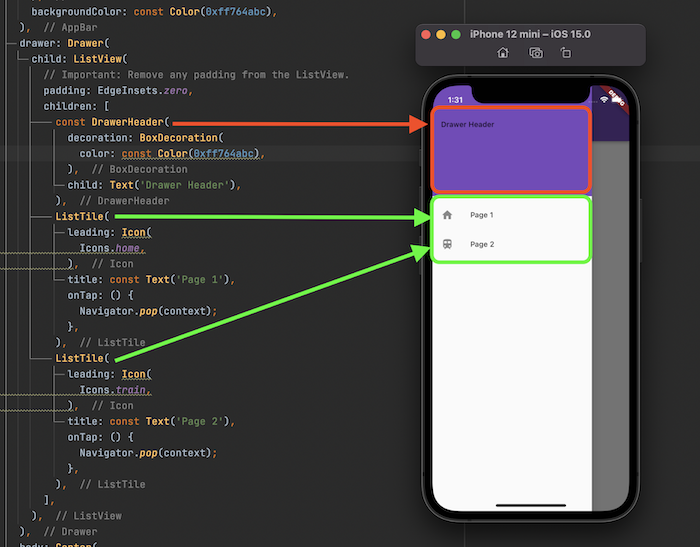Select the Page 2 drawer item

click(x=482, y=244)
